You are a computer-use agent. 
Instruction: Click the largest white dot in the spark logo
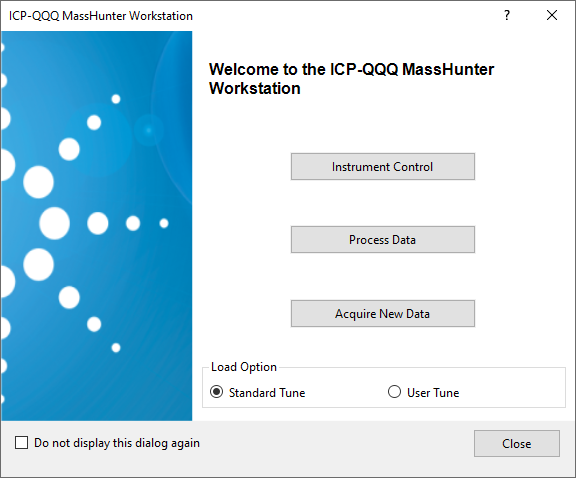click(x=55, y=223)
